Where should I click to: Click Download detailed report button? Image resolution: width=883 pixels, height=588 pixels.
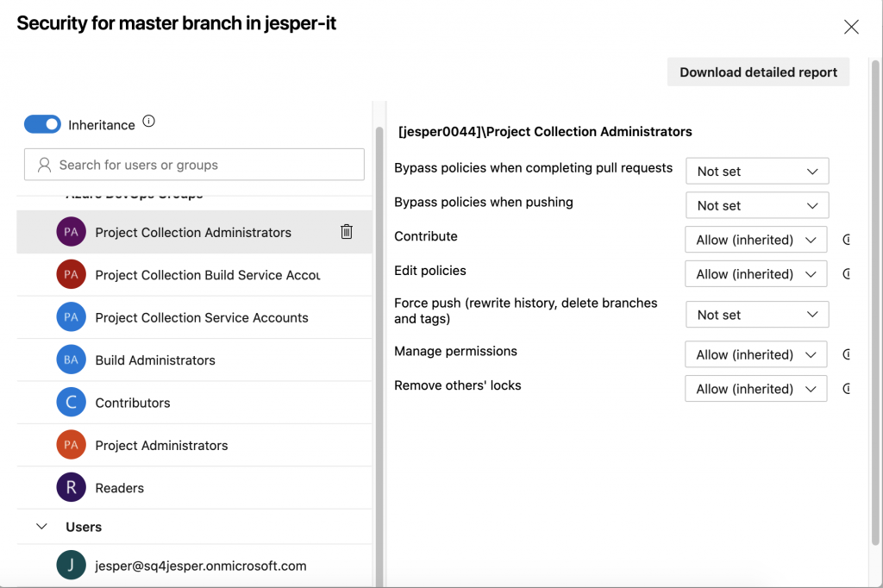[x=758, y=72]
